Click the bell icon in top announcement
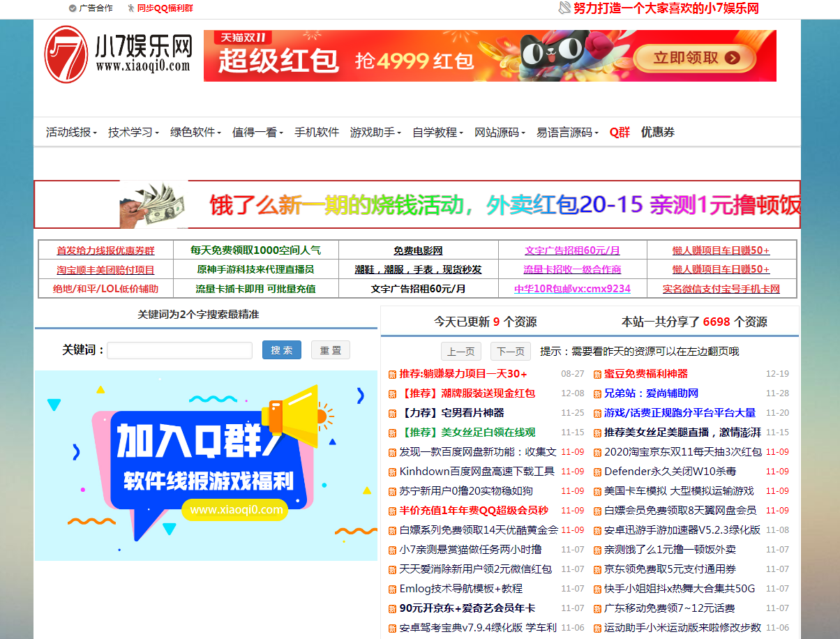 (x=564, y=8)
